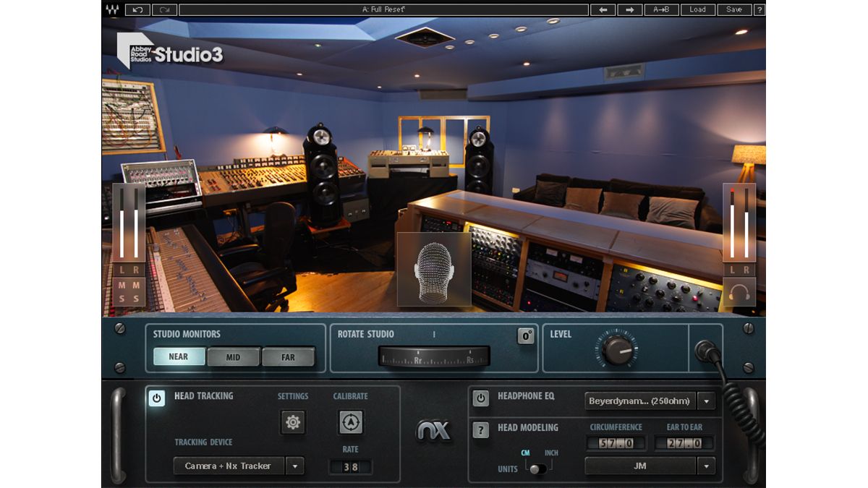
Task: Click the arrow beside Camera + Nx Tracker
Action: 295,466
